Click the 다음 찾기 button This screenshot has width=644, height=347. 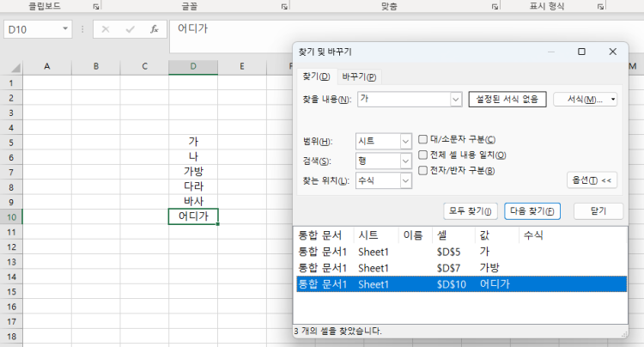pyautogui.click(x=532, y=211)
